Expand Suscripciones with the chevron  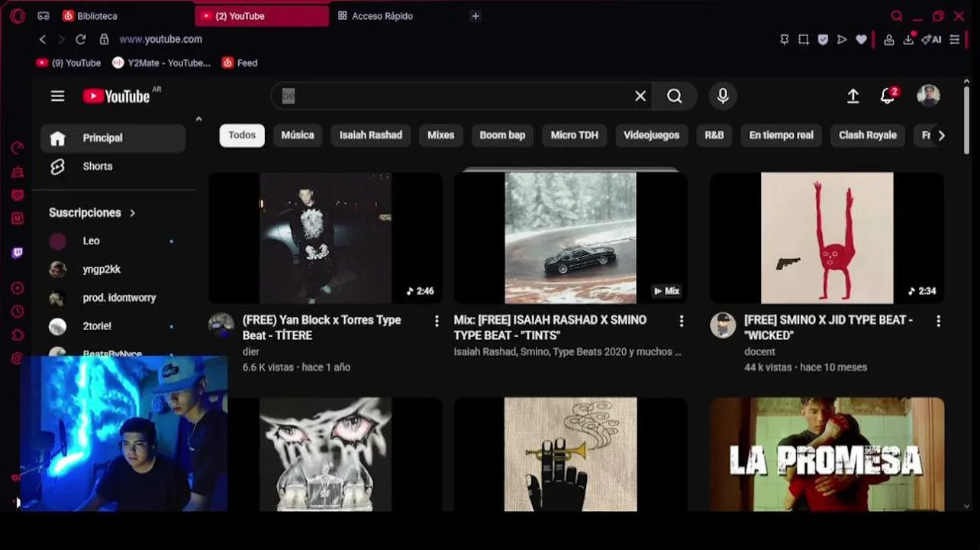[132, 212]
